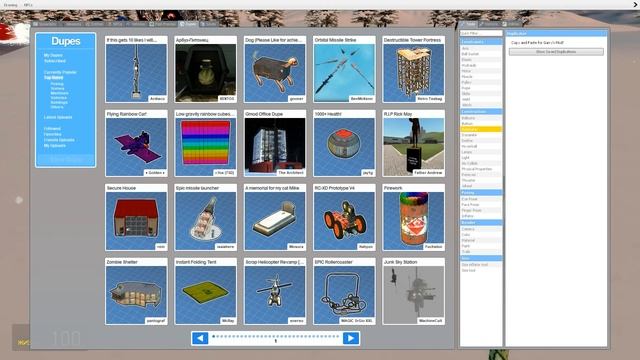The width and height of the screenshot is (640, 360).
Task: Show 'Currently Popular' dupes
Action: tap(60, 72)
